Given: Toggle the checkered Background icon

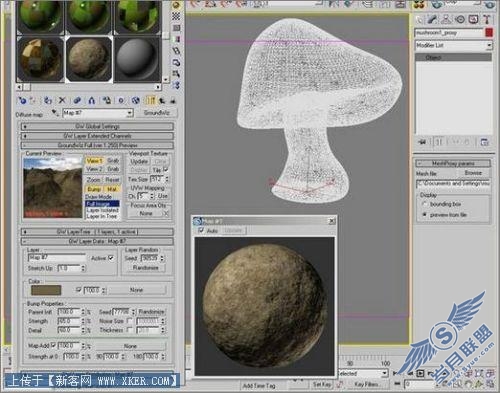Looking at the screenshot, I should point(176,16).
